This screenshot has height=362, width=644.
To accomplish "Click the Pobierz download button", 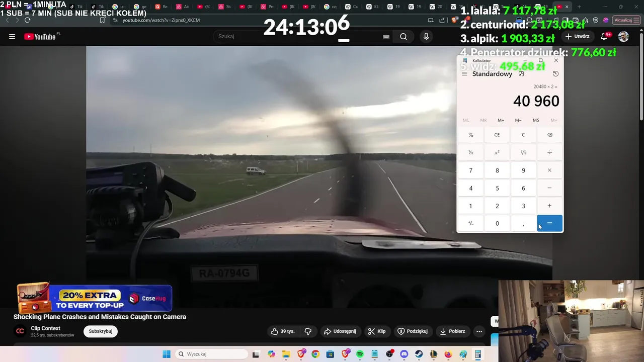I will (x=452, y=331).
